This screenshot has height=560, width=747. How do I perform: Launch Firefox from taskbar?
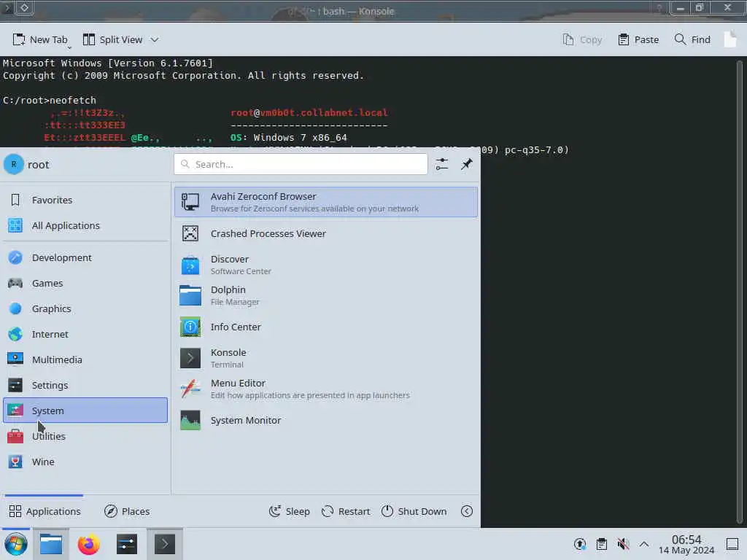point(88,544)
